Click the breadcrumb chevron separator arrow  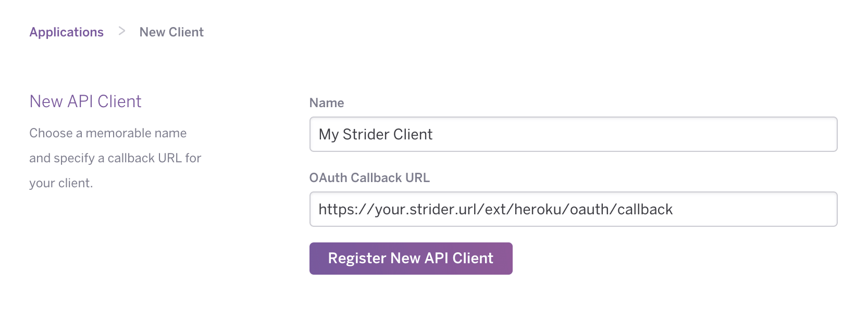[x=122, y=31]
